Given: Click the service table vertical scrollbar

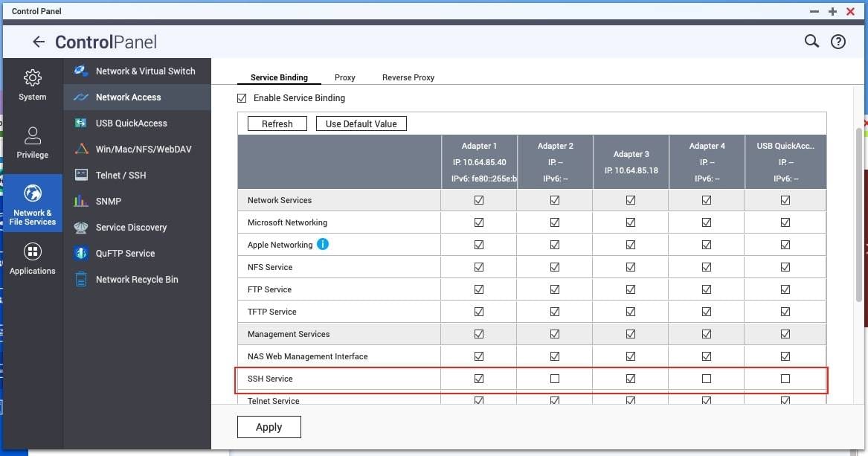Looking at the screenshot, I should [x=858, y=215].
